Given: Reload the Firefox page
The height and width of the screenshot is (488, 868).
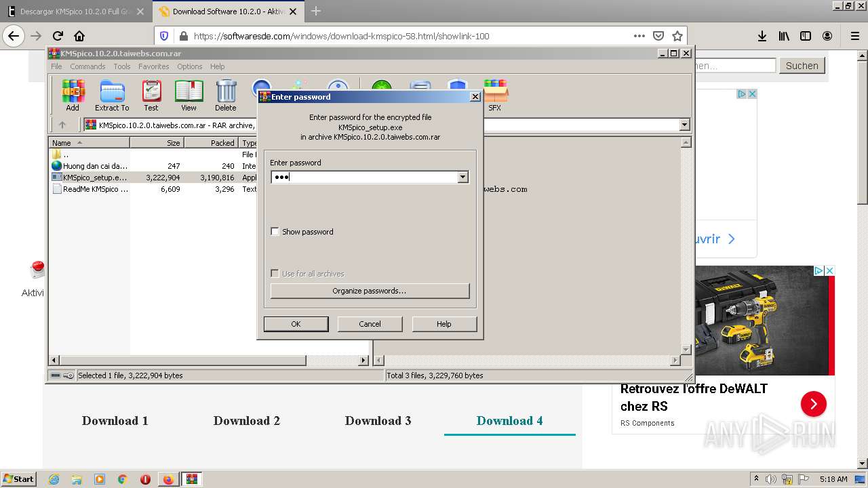Looking at the screenshot, I should (58, 36).
